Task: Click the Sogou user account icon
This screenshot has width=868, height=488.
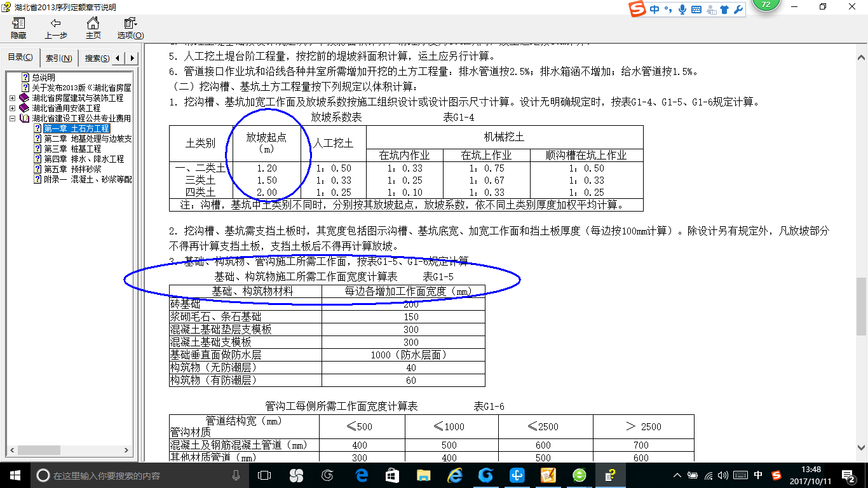Action: pos(711,10)
